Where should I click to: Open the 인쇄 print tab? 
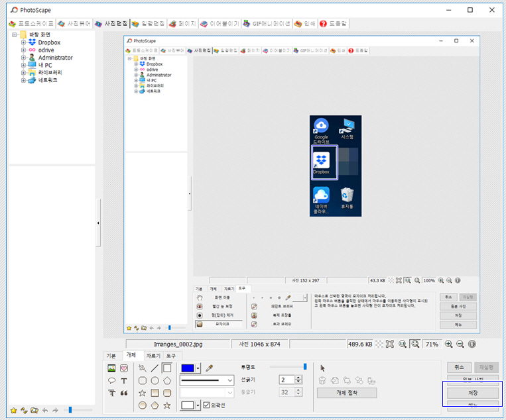[305, 24]
